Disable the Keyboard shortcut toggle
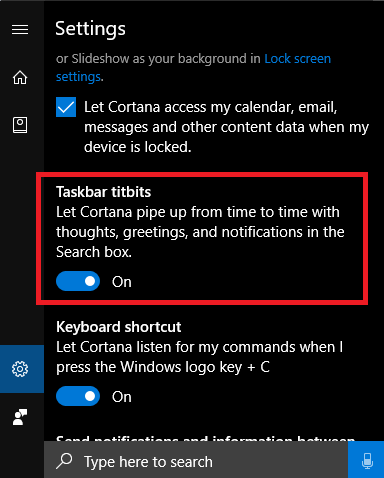 (78, 396)
